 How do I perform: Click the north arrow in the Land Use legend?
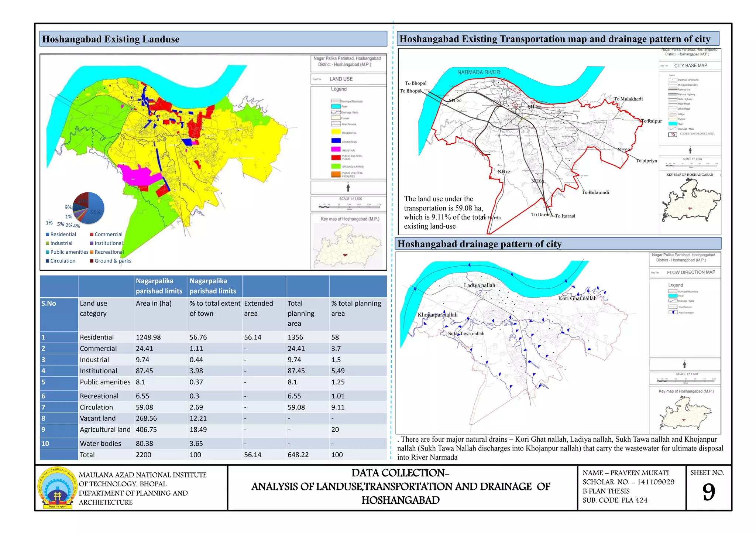click(348, 188)
